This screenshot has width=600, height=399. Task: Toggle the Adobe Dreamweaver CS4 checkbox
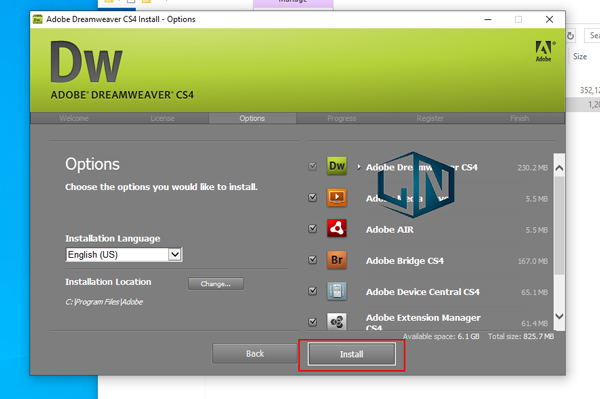pos(313,166)
